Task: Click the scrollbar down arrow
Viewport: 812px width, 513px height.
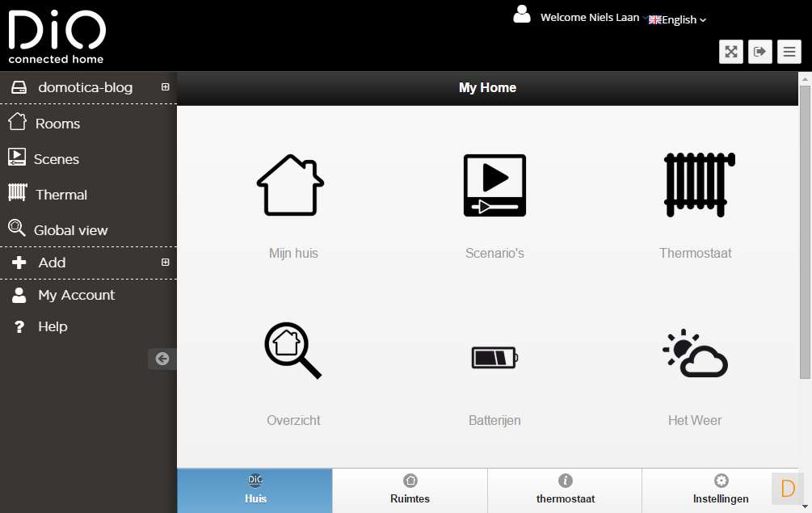Action: (x=805, y=507)
